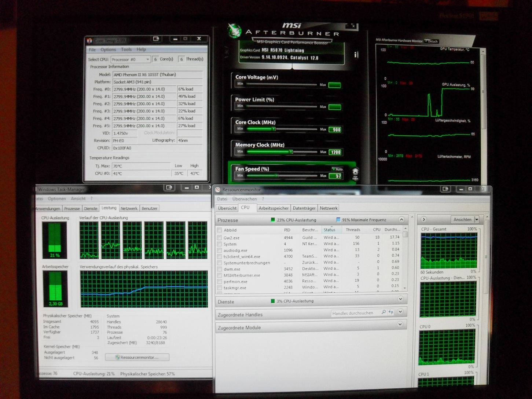Open the Help menu in Core Temp

pyautogui.click(x=141, y=50)
